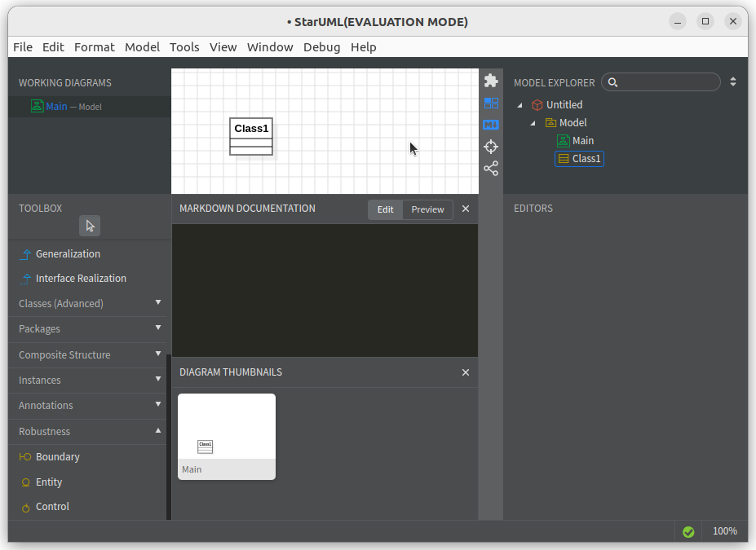This screenshot has height=550, width=756.
Task: Click the share icon in the sidebar
Action: (x=491, y=169)
